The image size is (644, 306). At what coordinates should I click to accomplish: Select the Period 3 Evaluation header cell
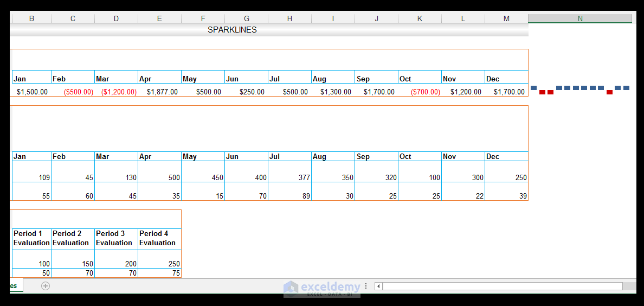[116, 239]
